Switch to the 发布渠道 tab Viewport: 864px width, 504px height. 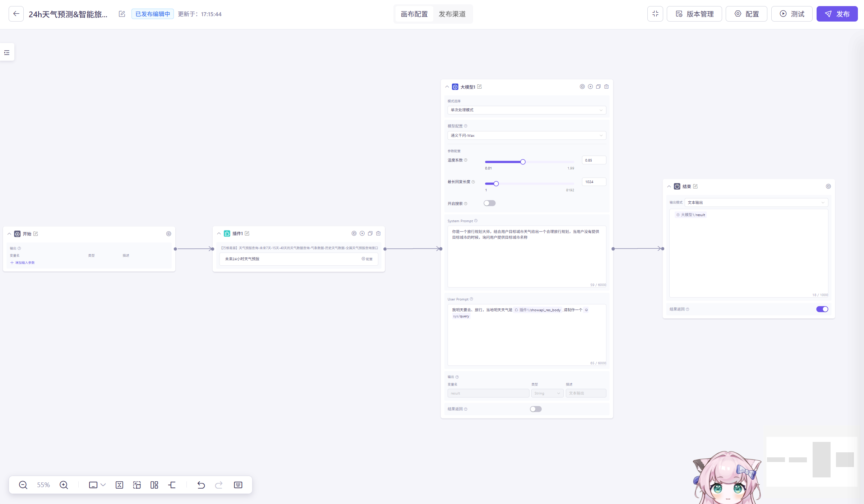tap(452, 14)
